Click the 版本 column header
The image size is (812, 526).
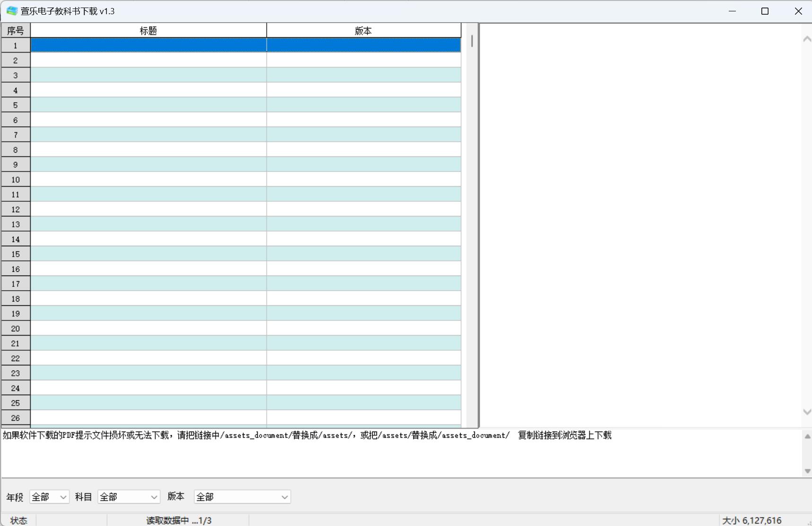click(363, 30)
